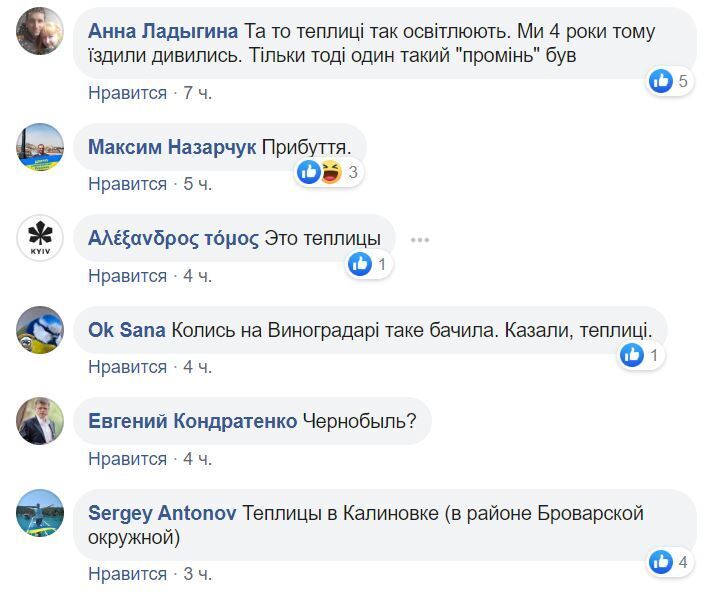Viewport: 726px width, 599px height.
Task: Like Максим Назарчук's comment via Нравится
Action: coord(127,184)
